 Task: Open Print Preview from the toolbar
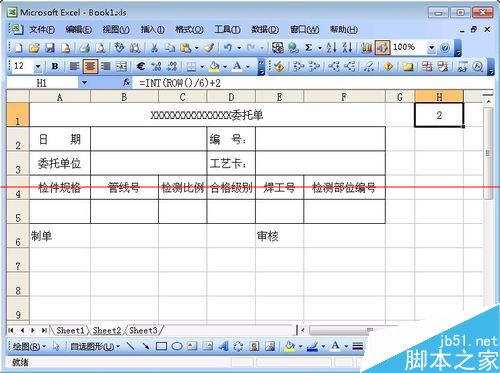coord(100,48)
